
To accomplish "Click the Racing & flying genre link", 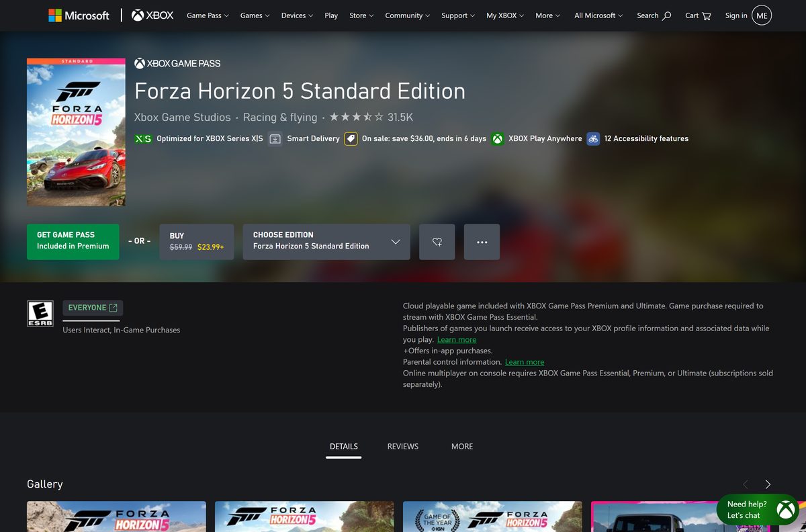I will tap(280, 117).
